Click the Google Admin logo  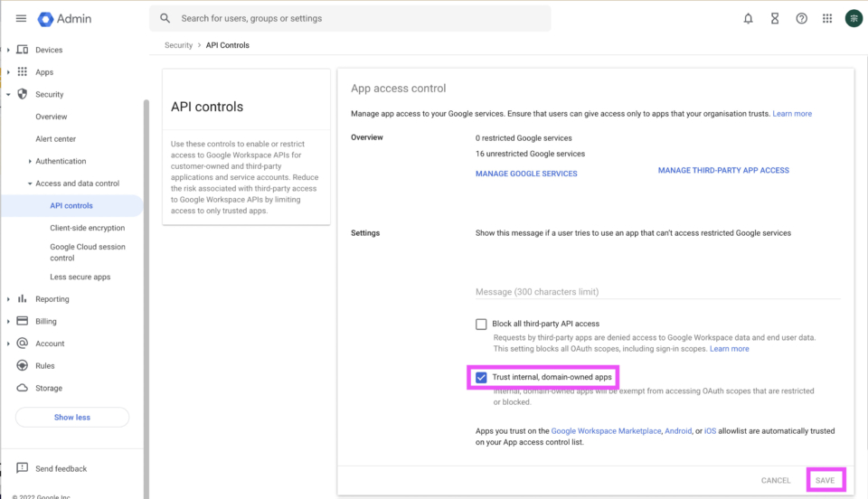click(x=64, y=19)
